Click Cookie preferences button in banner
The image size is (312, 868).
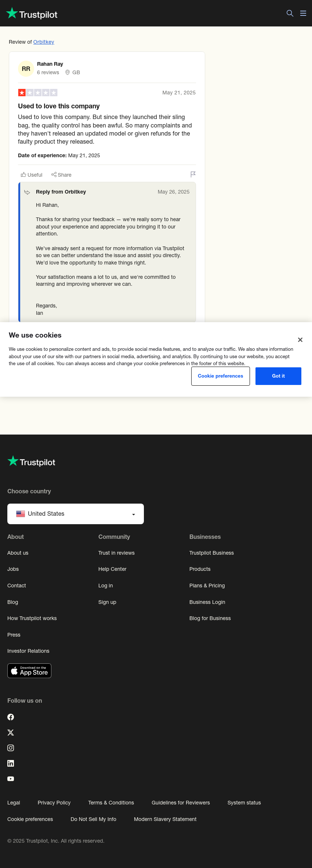(x=221, y=376)
